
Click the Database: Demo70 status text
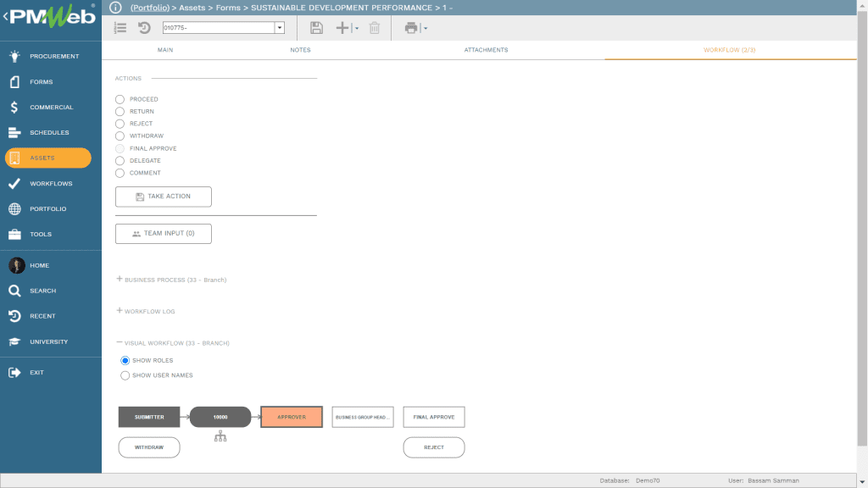pos(630,481)
